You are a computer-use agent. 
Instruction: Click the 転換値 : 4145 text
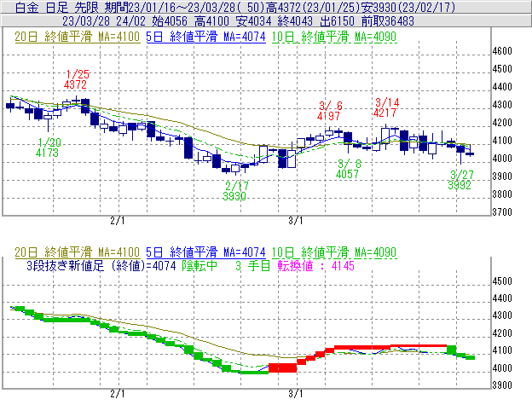(x=315, y=265)
